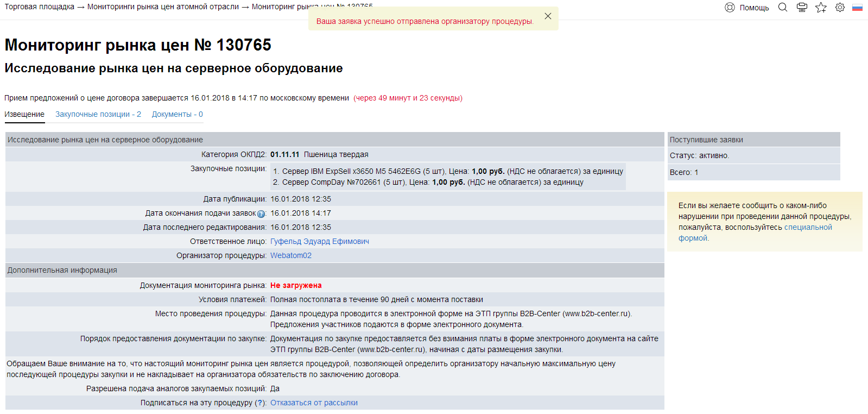
Task: Click help icon beside Дата окончания подачи заявок
Action: [x=261, y=214]
